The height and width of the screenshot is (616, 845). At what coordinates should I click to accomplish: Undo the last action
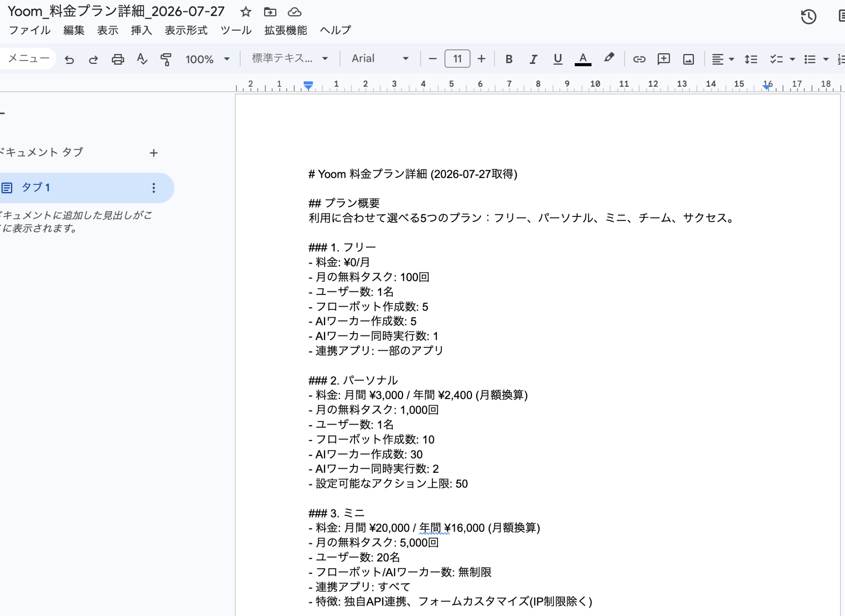[x=69, y=59]
